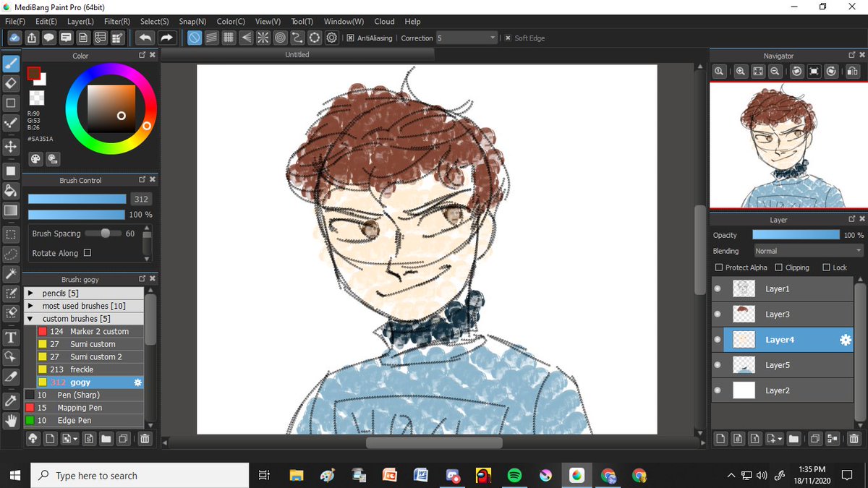The width and height of the screenshot is (868, 488).
Task: Zoom out using the Navigator magnifier minus
Action: pos(775,71)
